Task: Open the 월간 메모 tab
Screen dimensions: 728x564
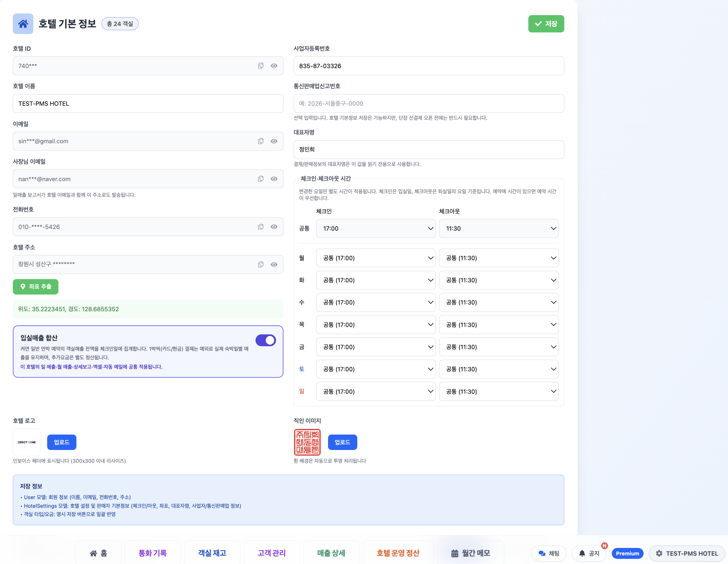Action: pos(471,553)
